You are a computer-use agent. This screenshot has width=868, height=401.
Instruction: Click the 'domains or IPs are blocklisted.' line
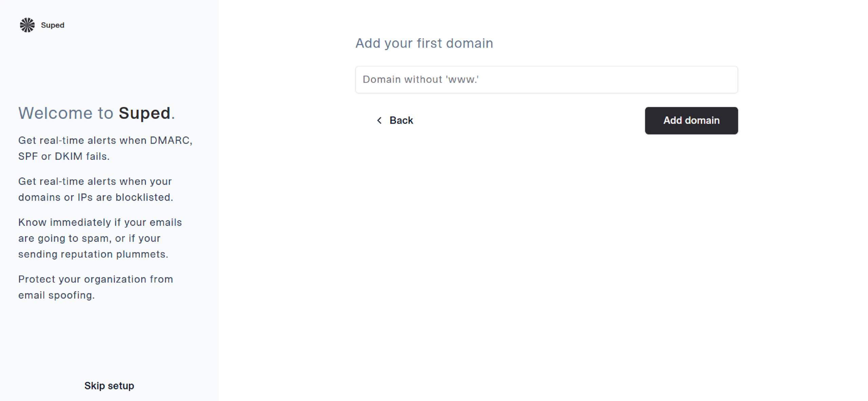(96, 197)
